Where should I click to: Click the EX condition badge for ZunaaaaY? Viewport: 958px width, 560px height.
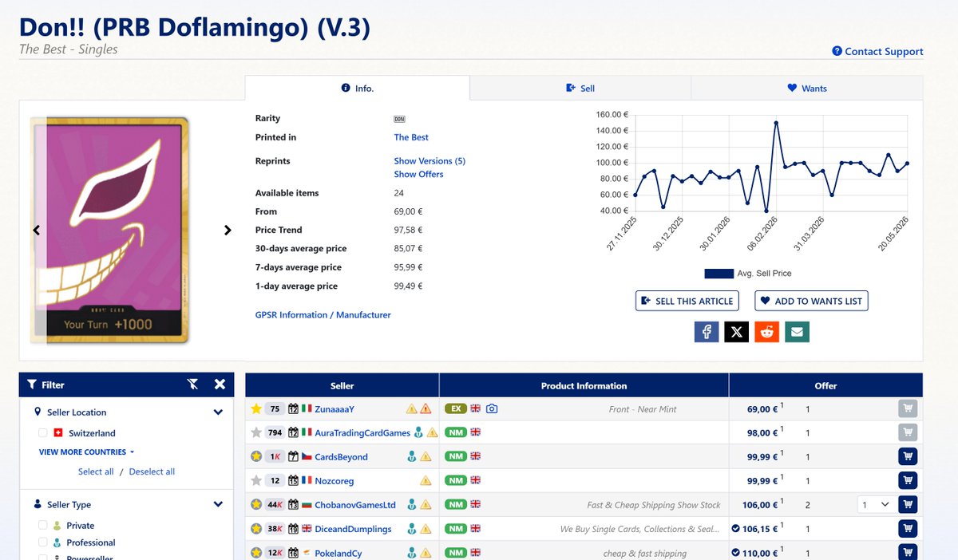455,408
